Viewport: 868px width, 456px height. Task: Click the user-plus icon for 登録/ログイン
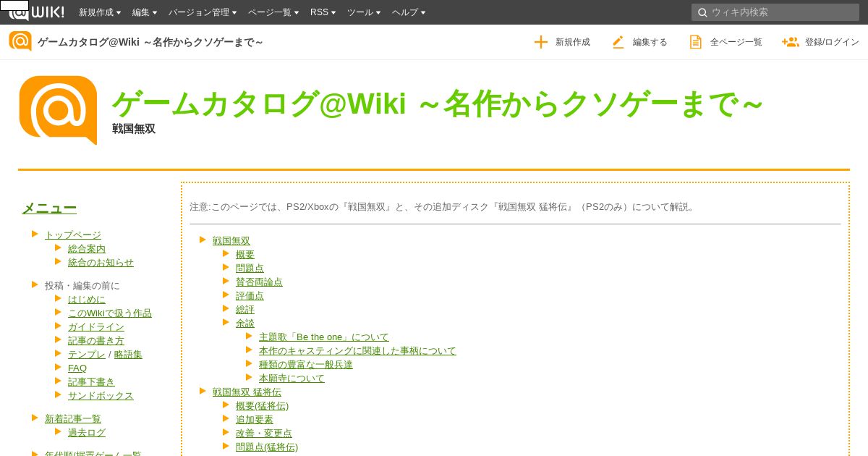click(x=791, y=42)
